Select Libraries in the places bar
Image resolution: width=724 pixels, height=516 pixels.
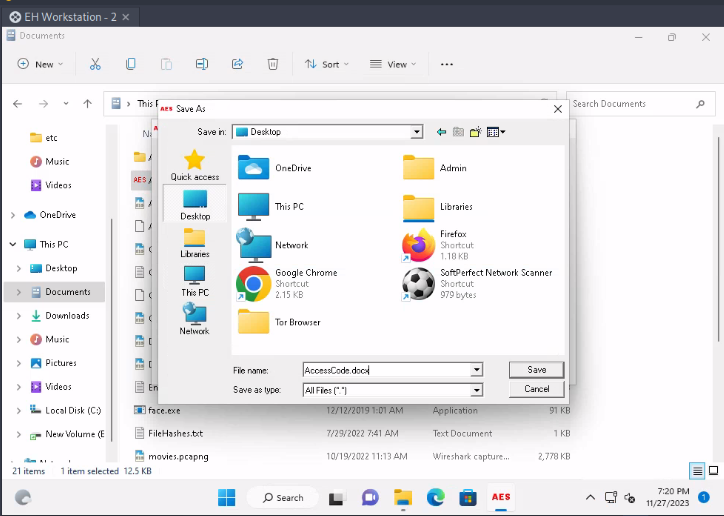point(194,243)
